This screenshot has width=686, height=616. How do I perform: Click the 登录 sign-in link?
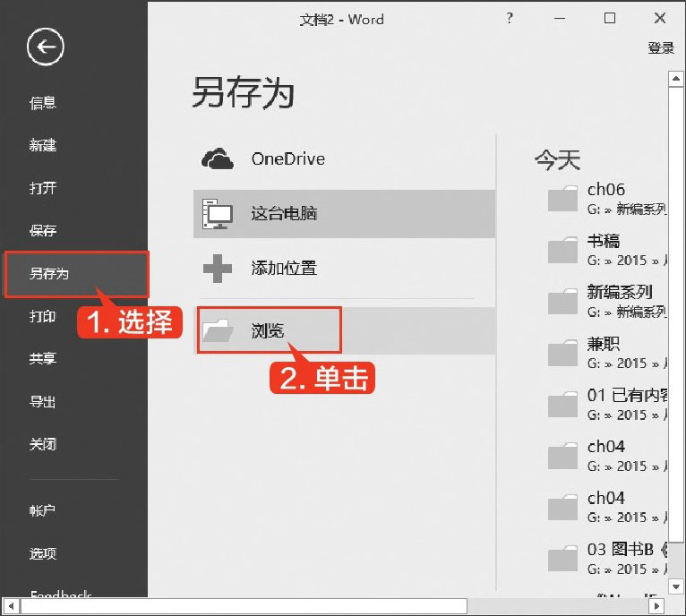(x=660, y=48)
